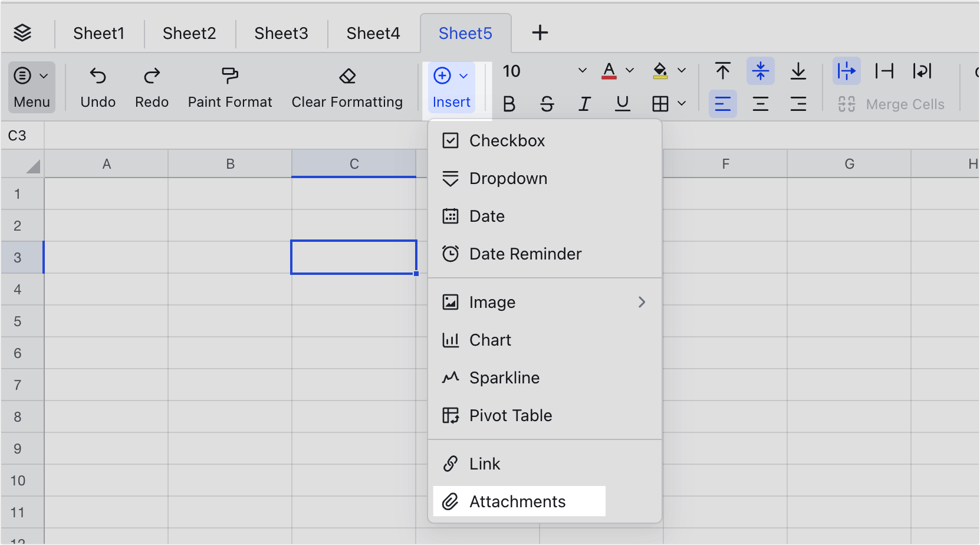Expand the borders options dropdown
980x545 pixels.
682,104
